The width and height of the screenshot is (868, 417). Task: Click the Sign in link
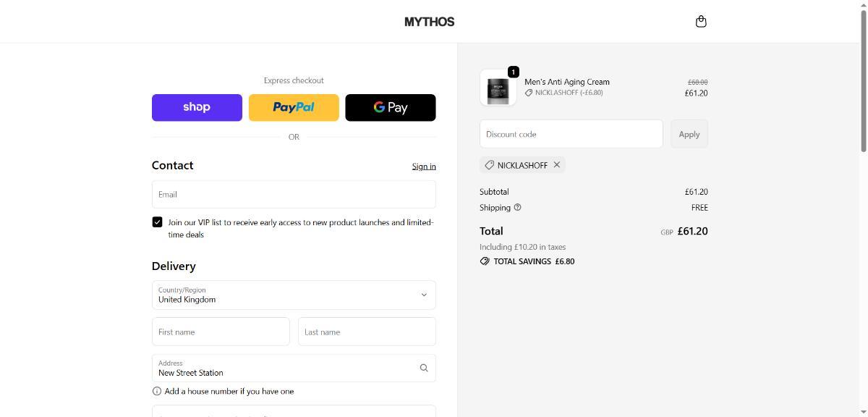point(424,167)
